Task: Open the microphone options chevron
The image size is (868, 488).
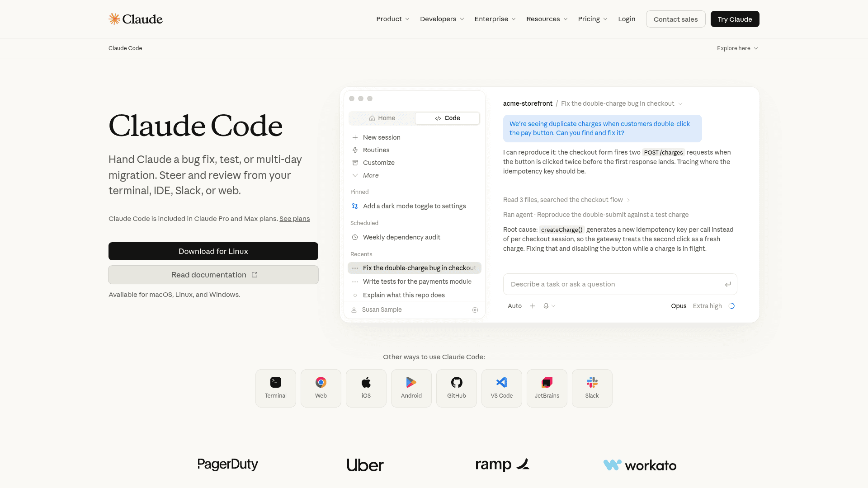Action: tap(553, 306)
